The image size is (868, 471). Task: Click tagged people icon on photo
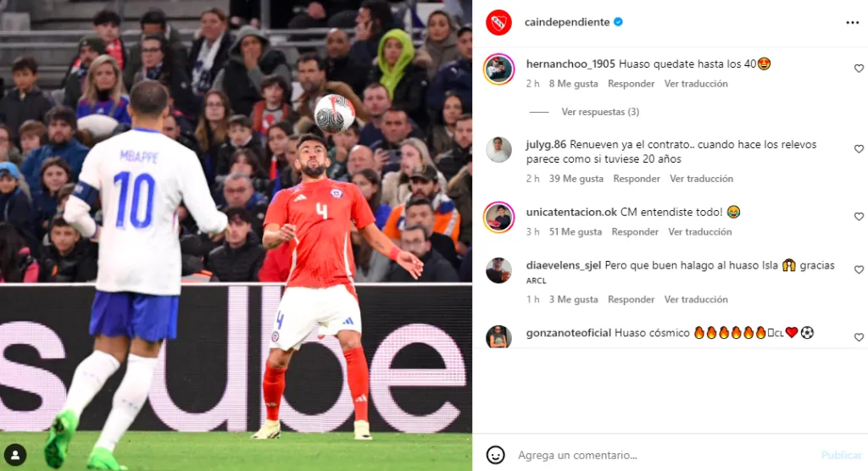coord(15,455)
